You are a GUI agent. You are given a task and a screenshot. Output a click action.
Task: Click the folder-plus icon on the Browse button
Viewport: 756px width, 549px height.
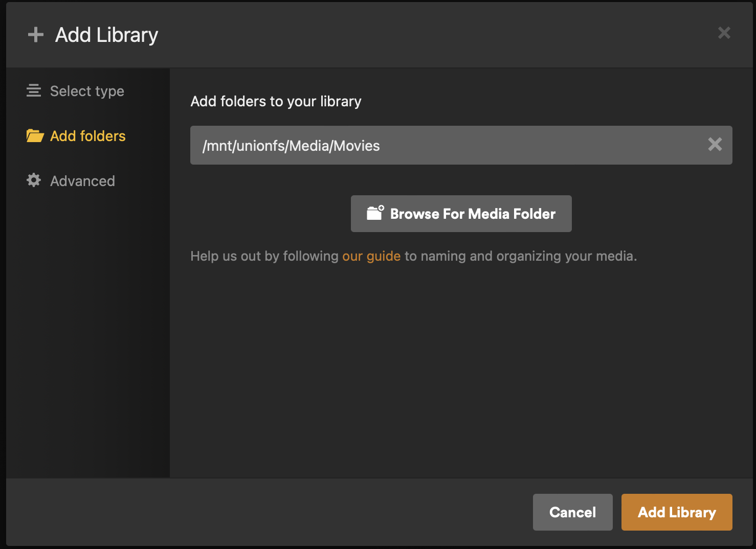point(375,213)
